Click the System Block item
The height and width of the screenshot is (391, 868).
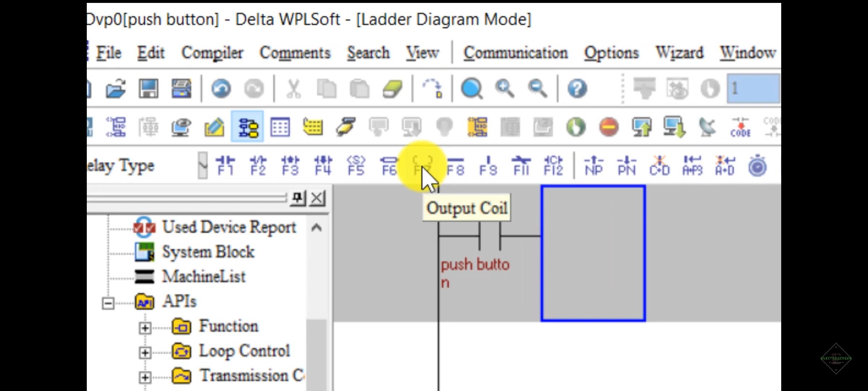208,252
